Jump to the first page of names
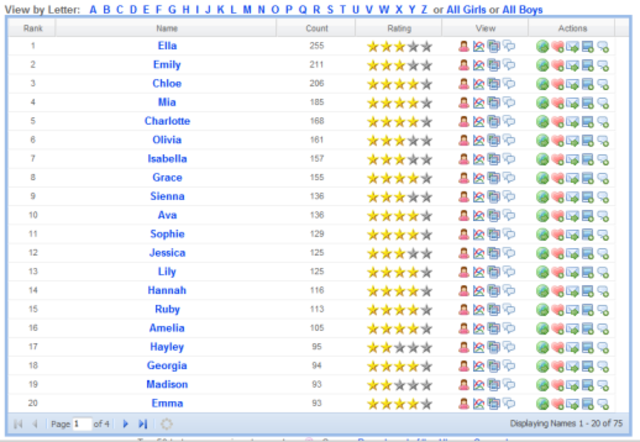Screen dimensions: 640x442 (18, 424)
